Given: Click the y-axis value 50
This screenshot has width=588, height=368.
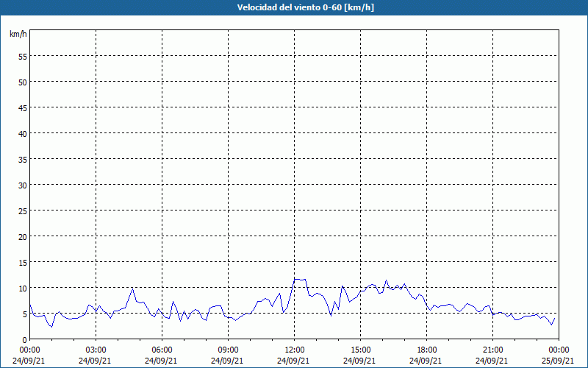Looking at the screenshot, I should click(23, 82).
